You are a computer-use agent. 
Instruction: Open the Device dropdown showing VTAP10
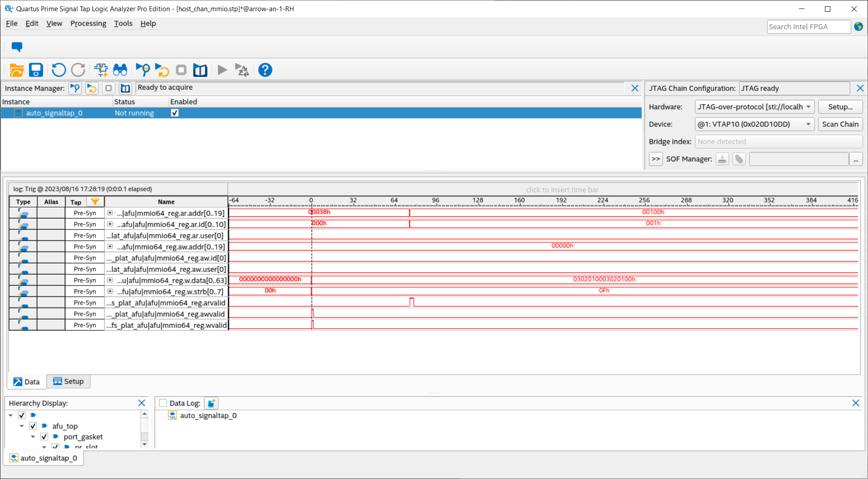(x=808, y=124)
